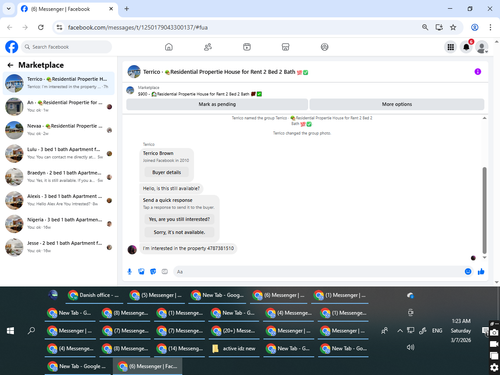500x375 pixels.
Task: Click the address bar URL
Action: click(138, 27)
